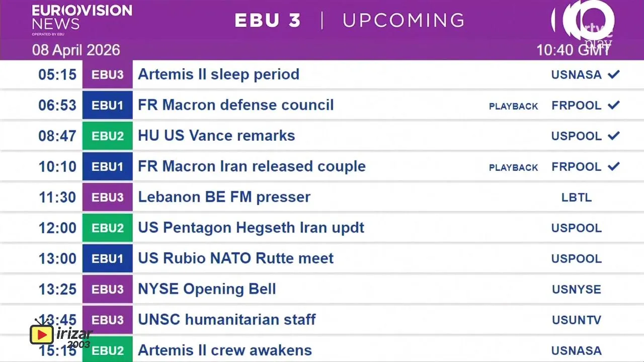Click the irizar 2003 play icon
Screen dimensions: 644x362
(42, 334)
